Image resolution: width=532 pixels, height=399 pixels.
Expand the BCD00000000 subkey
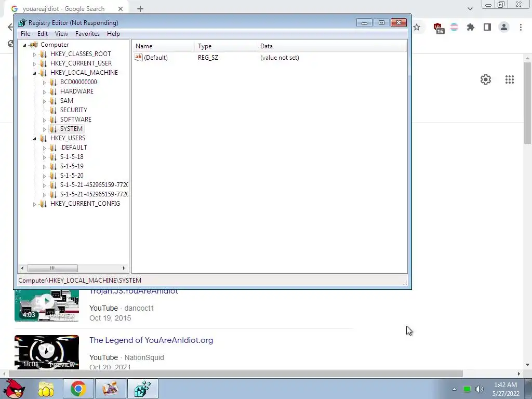coord(44,83)
